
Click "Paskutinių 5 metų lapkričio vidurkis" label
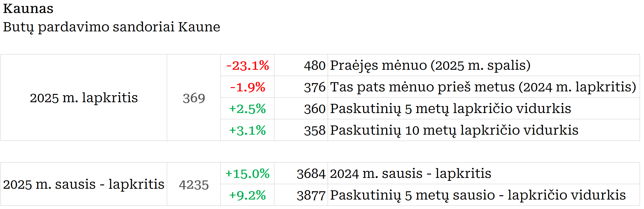450,109
